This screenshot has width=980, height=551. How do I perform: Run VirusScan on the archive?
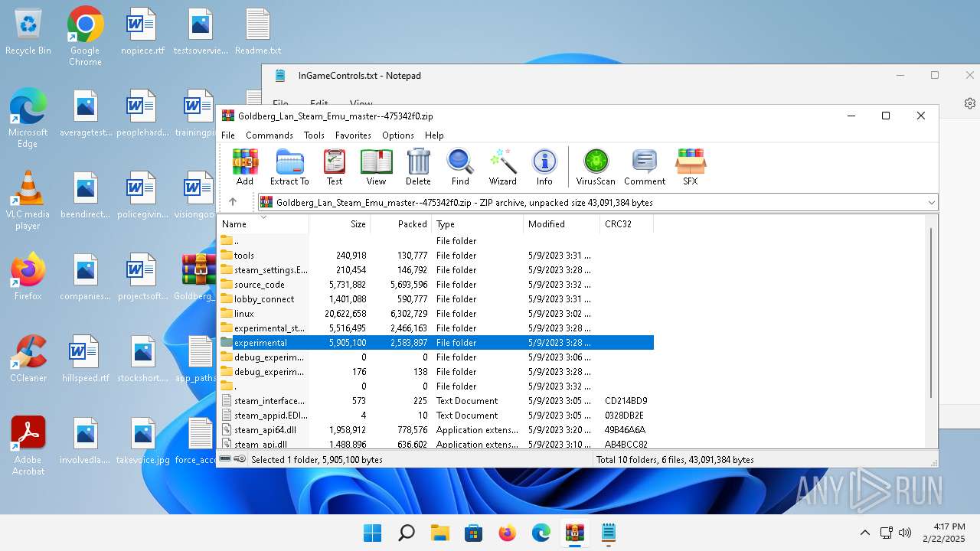(596, 167)
